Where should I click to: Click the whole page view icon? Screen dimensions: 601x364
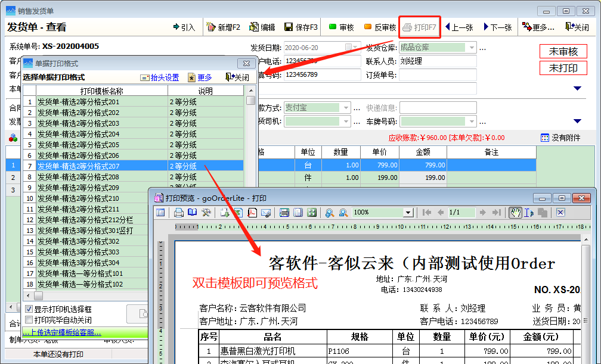point(298,212)
